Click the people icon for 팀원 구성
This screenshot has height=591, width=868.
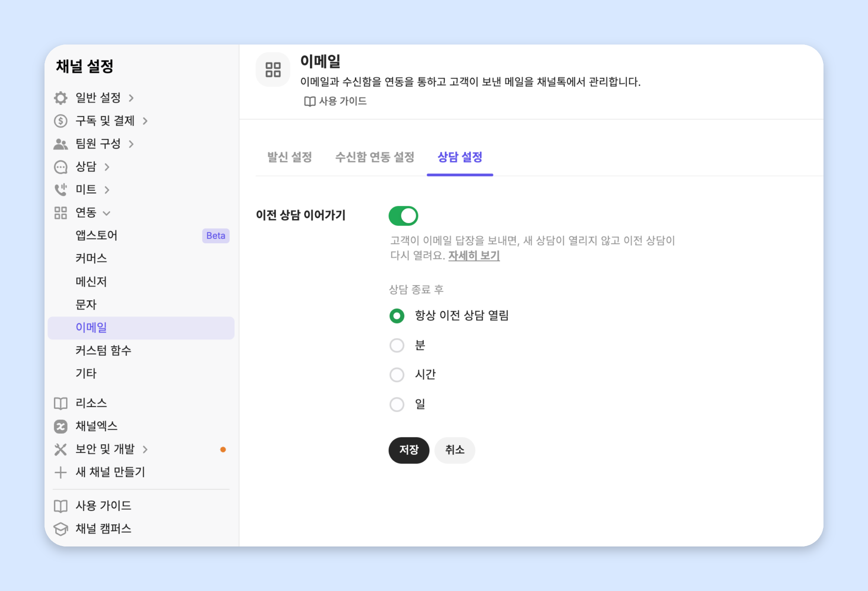(60, 144)
